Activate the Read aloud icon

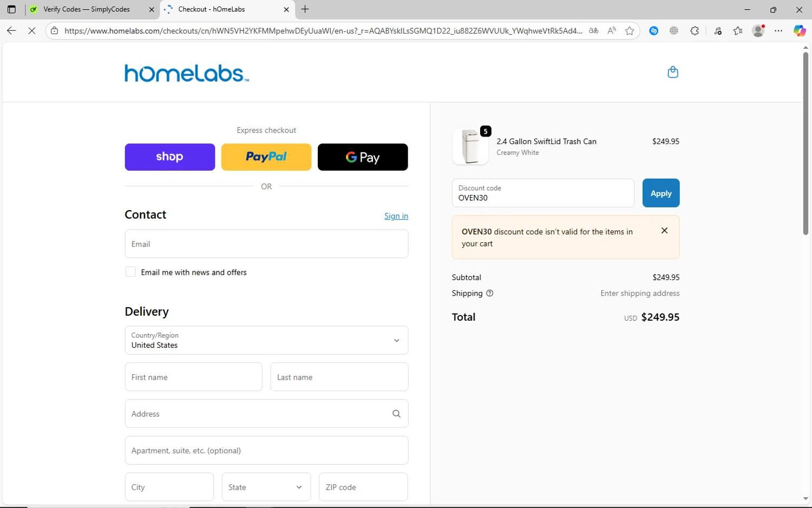[612, 31]
